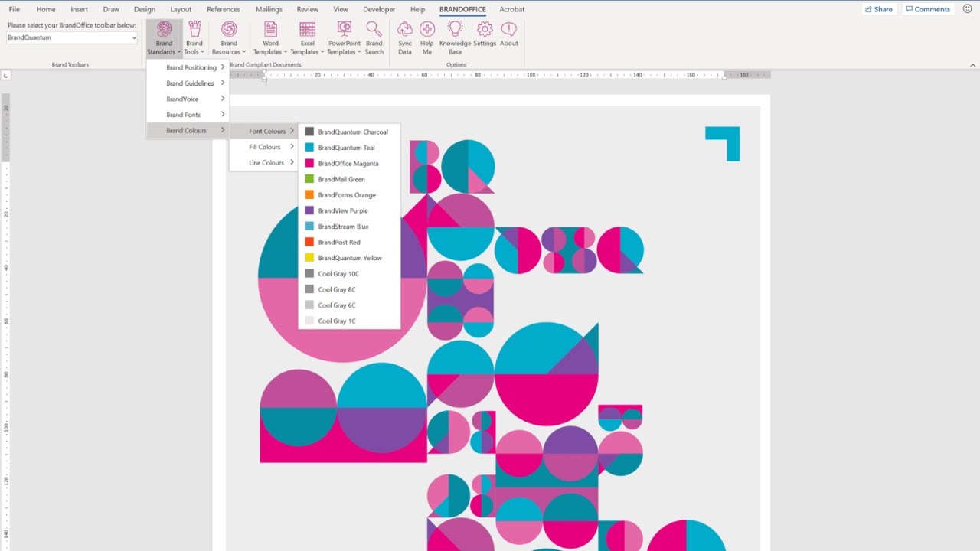Switch to the Review tab
This screenshot has width=980, height=551.
(x=308, y=9)
